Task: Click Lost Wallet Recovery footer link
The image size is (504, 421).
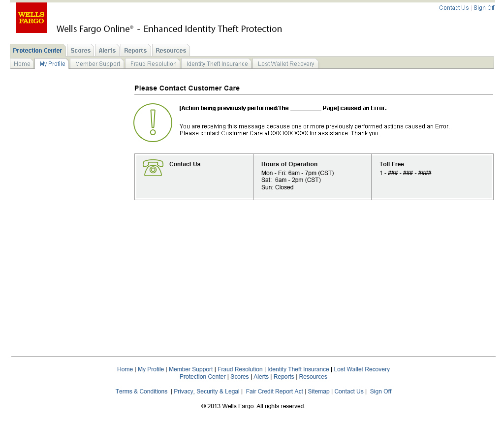Action: (x=362, y=369)
